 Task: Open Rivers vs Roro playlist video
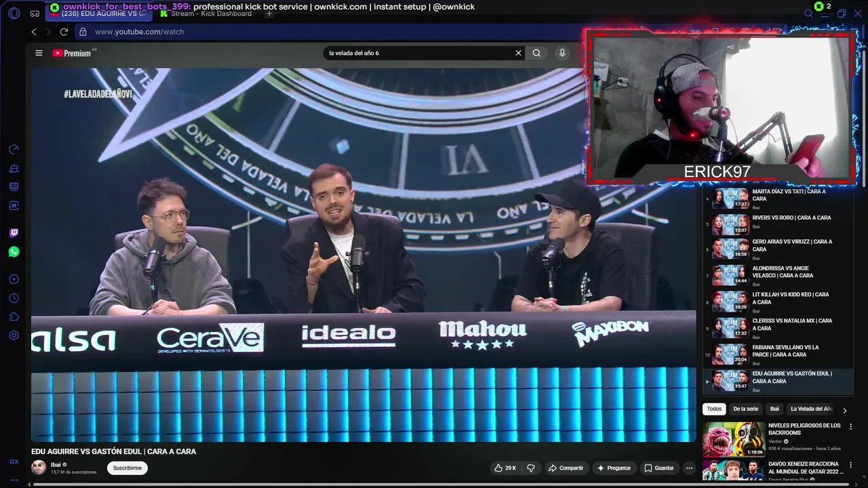[x=777, y=223]
